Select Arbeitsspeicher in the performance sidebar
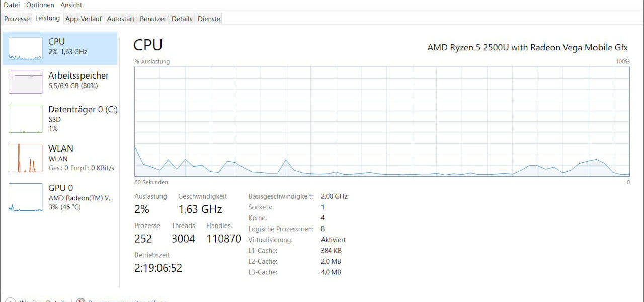 pos(60,82)
